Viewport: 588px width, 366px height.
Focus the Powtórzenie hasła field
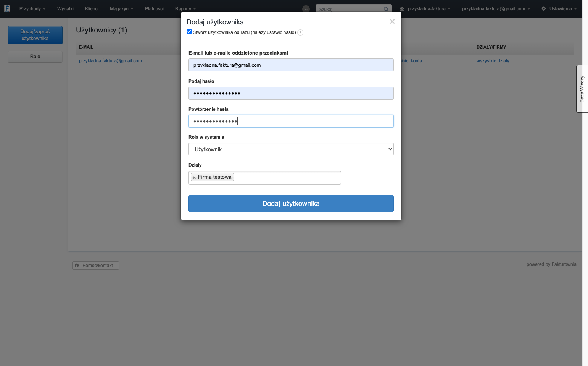[291, 121]
